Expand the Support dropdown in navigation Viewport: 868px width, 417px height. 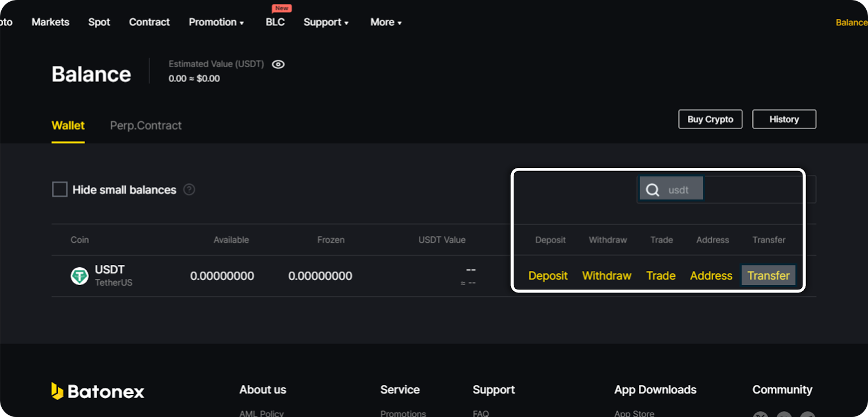(x=326, y=22)
